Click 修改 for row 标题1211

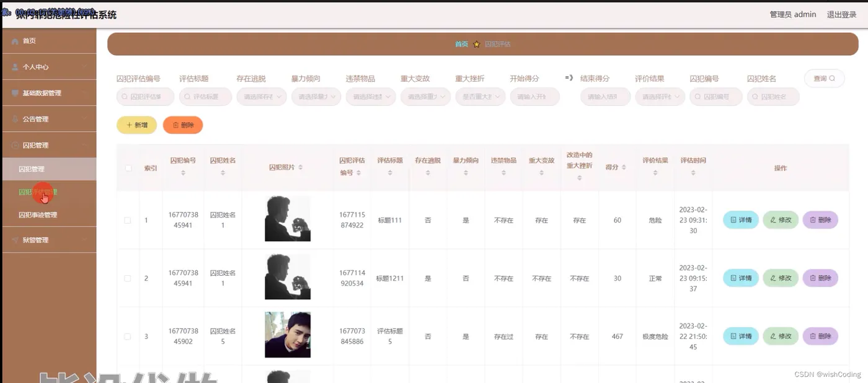(x=781, y=278)
